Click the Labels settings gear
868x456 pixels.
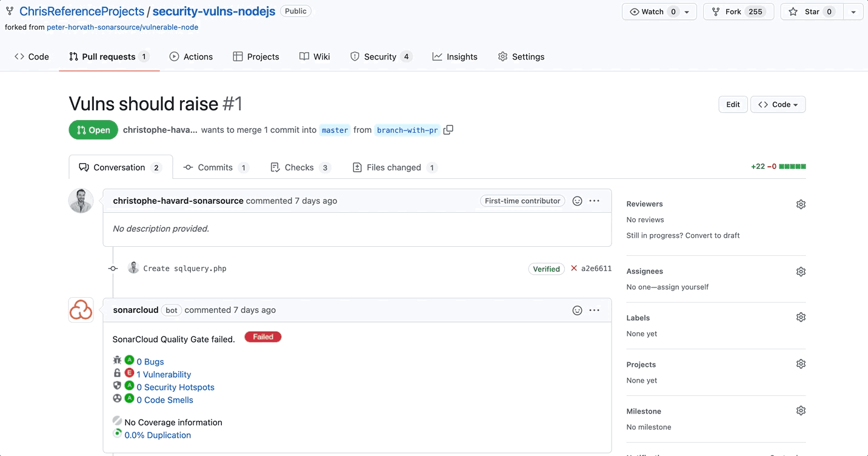tap(801, 317)
